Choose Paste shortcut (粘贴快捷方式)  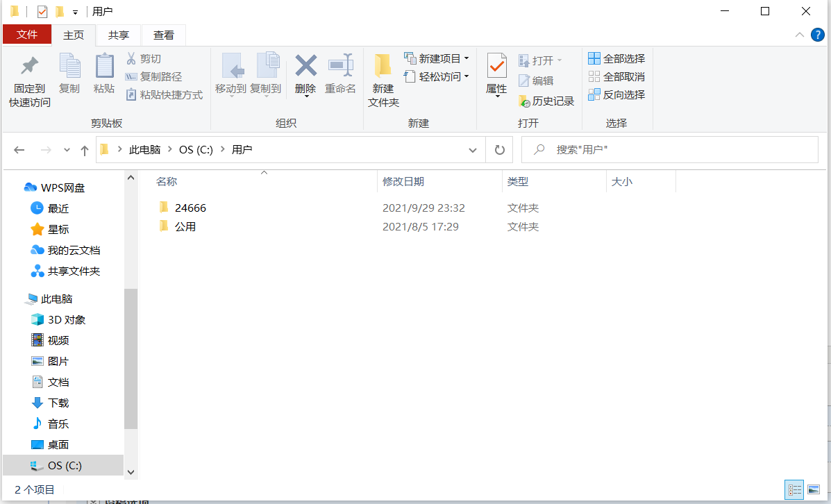coord(165,95)
